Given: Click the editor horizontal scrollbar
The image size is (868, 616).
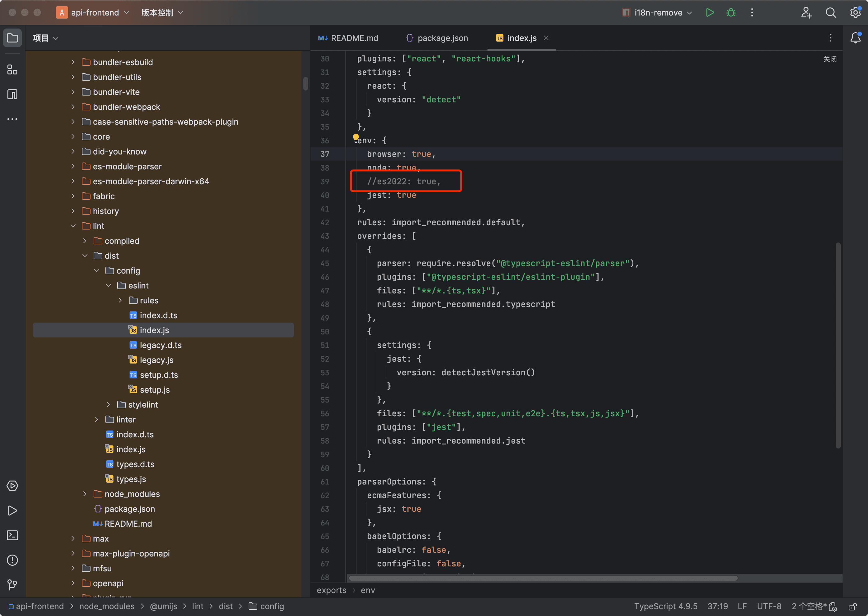Looking at the screenshot, I should pyautogui.click(x=543, y=578).
